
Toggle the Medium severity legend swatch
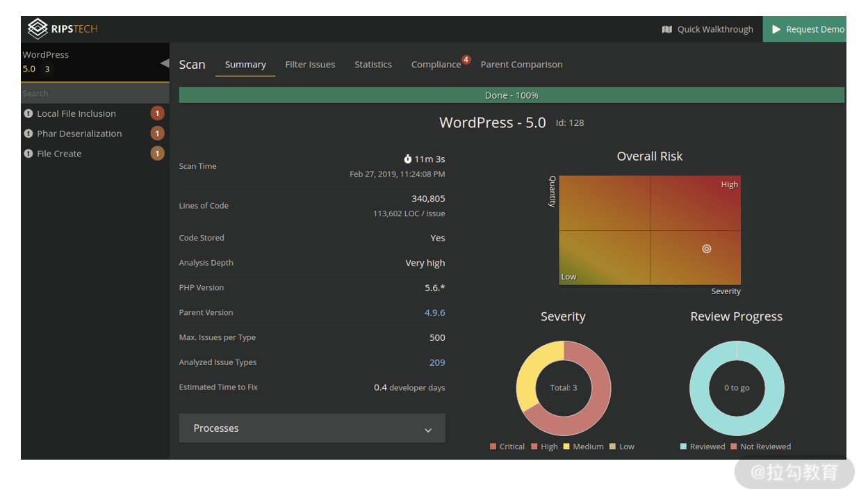coord(566,447)
